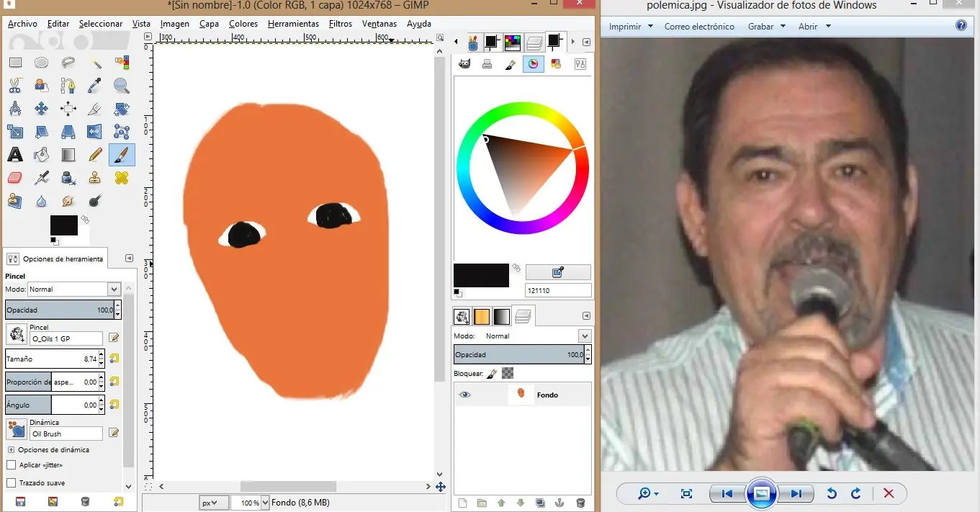
Task: Select the Rectangle Select tool
Action: click(15, 63)
